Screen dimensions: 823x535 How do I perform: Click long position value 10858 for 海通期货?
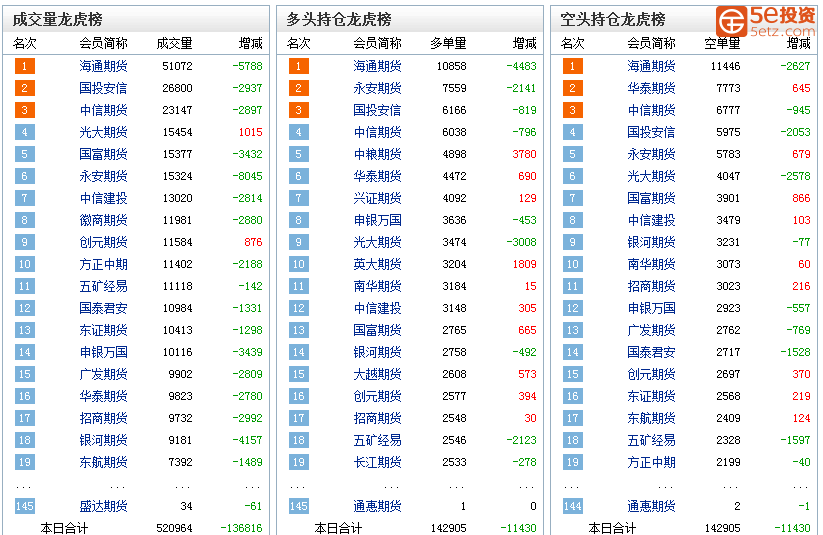tap(451, 66)
